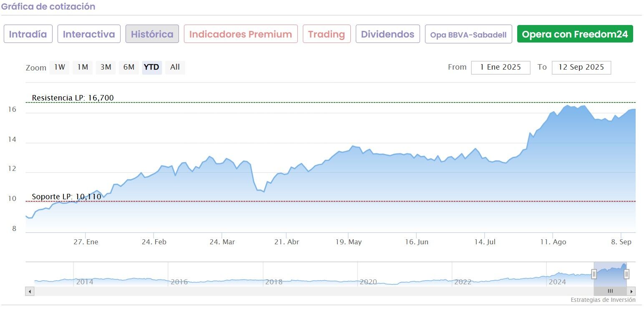Open the Indicadores Premium tab

pos(241,34)
